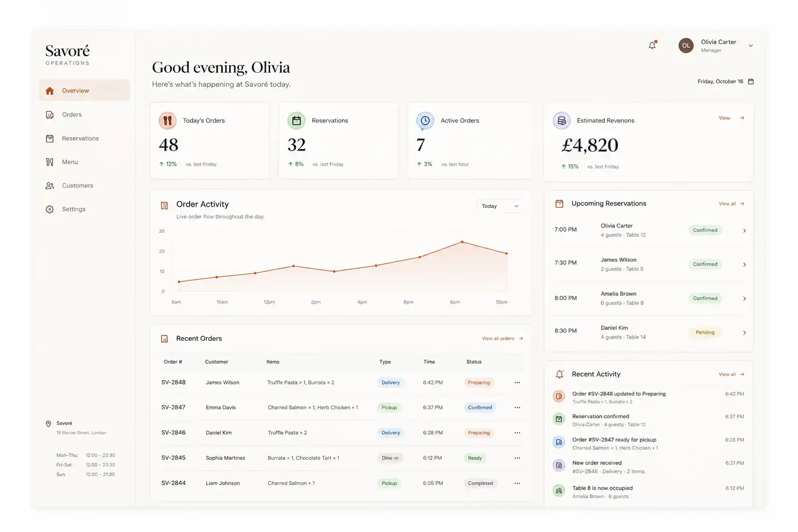Viewport: 798px width, 532px height.
Task: Click the Upcoming Reservations calendar icon
Action: pos(560,204)
